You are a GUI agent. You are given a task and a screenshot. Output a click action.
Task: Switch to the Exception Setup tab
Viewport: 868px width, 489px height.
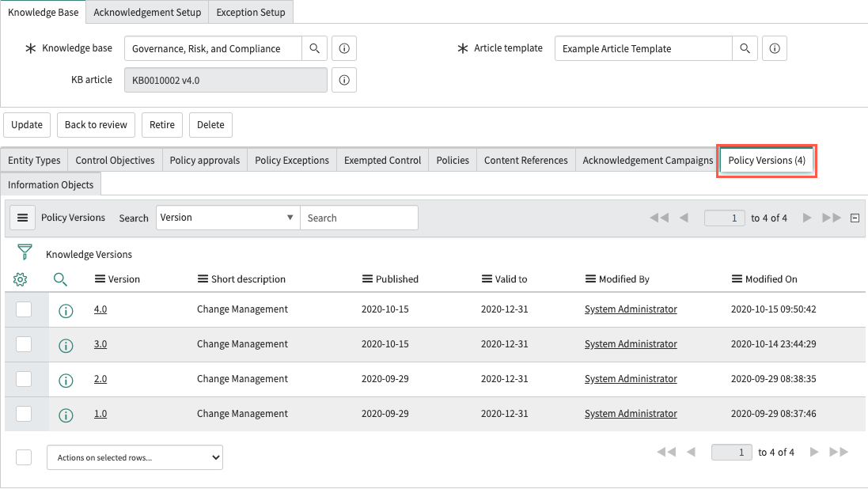tap(251, 12)
